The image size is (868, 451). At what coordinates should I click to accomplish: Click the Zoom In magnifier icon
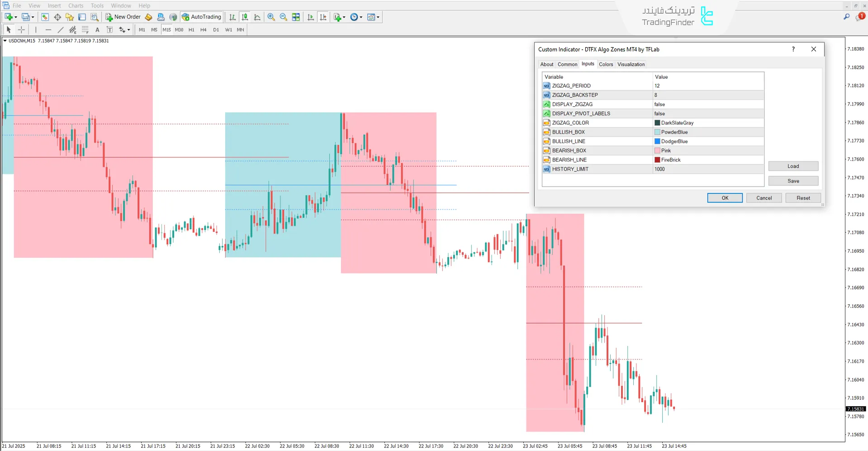coord(271,17)
